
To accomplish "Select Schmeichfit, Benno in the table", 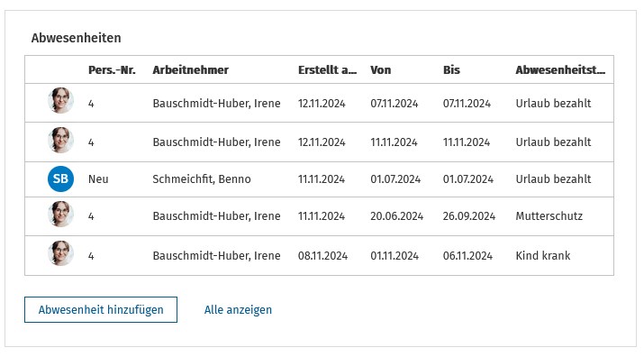I will point(202,179).
